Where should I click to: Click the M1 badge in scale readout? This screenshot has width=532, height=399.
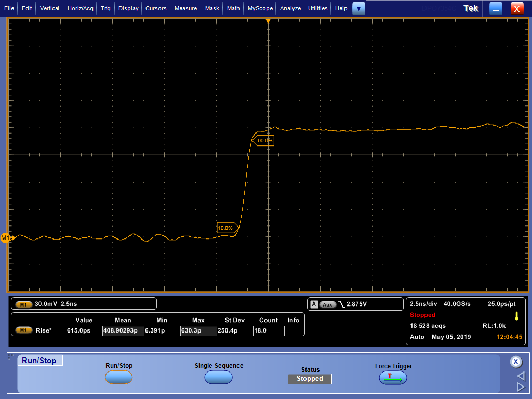coord(23,304)
